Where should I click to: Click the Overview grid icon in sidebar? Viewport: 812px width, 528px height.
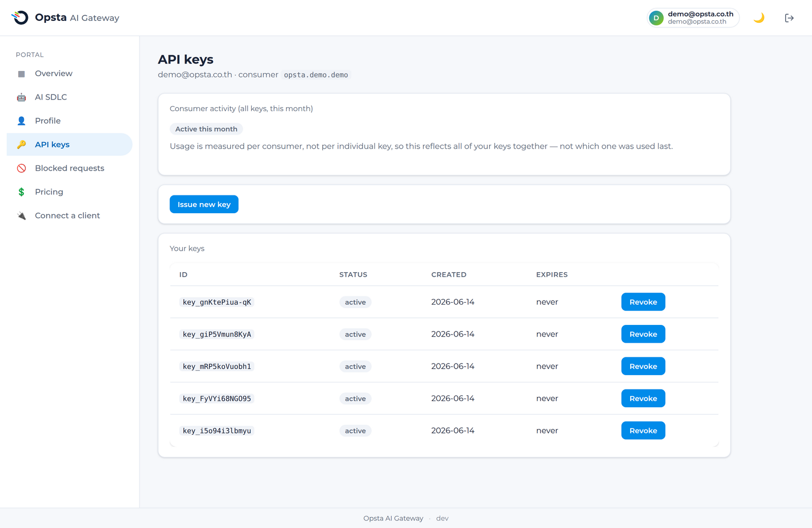(x=21, y=74)
